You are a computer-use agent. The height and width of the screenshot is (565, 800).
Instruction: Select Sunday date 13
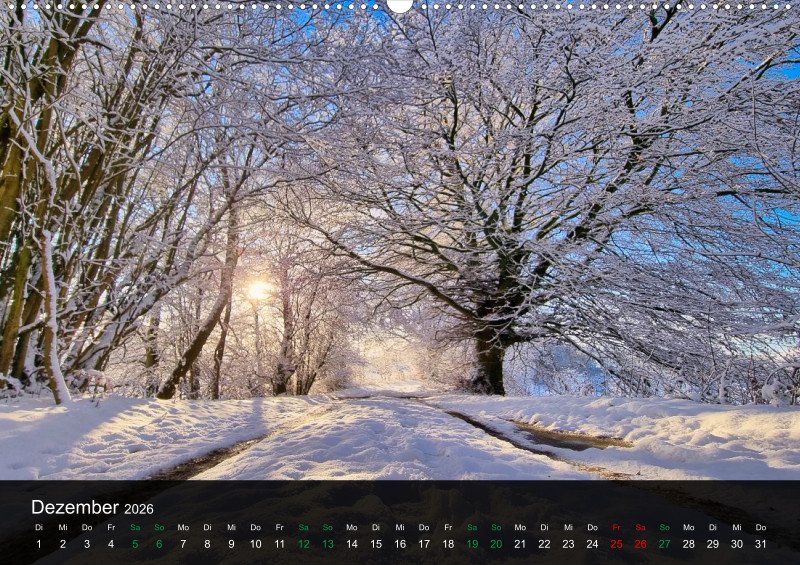pos(328,544)
